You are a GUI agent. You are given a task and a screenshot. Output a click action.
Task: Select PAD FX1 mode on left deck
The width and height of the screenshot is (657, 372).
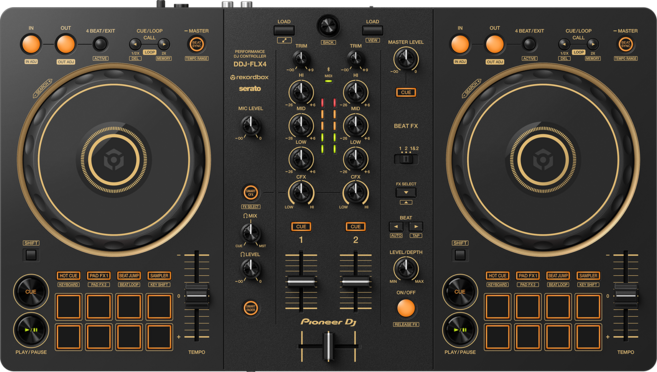99,276
